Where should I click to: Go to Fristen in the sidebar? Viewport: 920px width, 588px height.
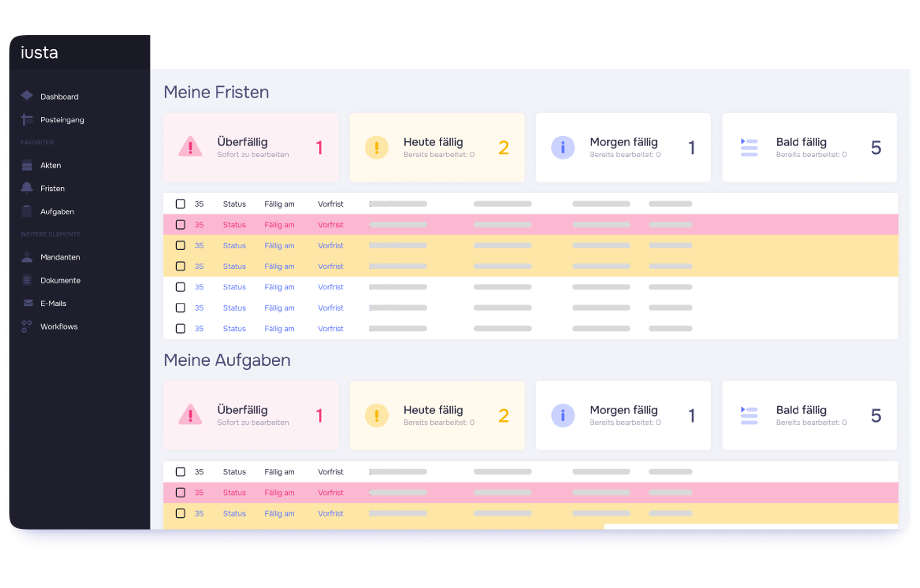click(x=52, y=188)
